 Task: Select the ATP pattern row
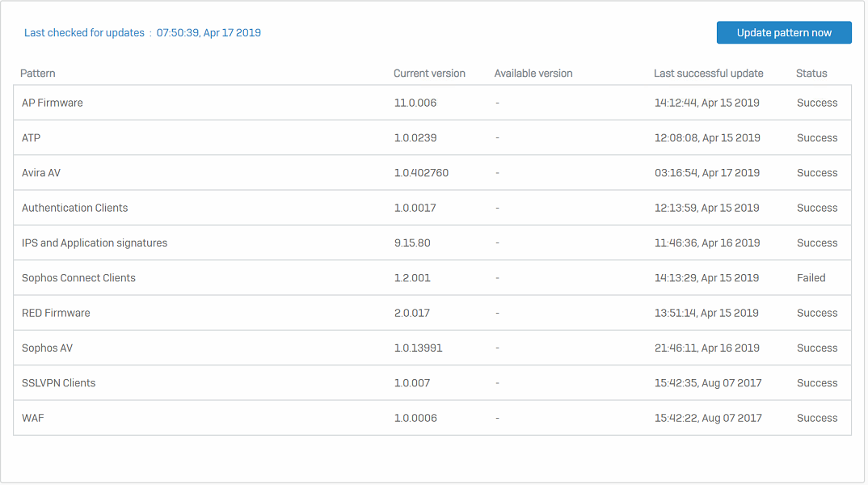tap(32, 138)
